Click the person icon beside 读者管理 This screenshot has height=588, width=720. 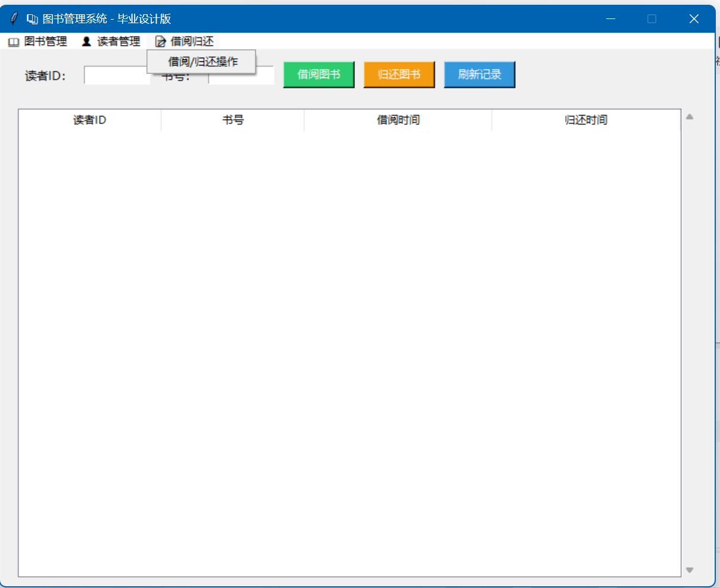[86, 42]
